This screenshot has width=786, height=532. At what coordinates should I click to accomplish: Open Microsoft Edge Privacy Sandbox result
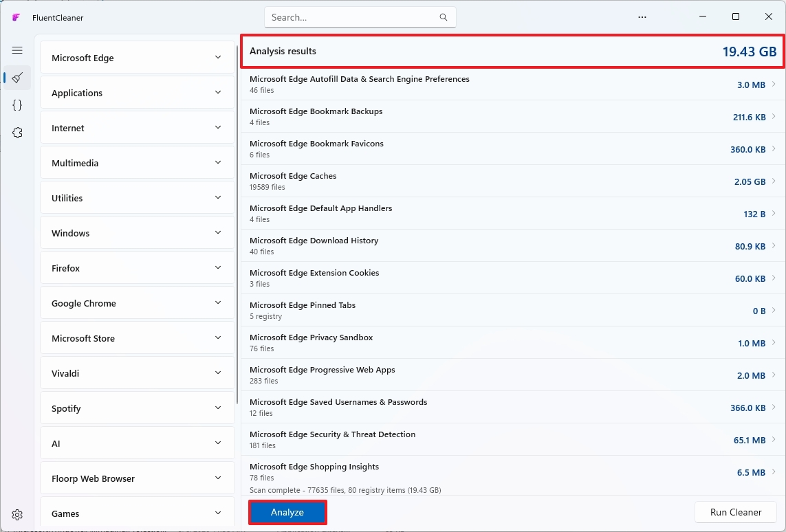pos(512,343)
